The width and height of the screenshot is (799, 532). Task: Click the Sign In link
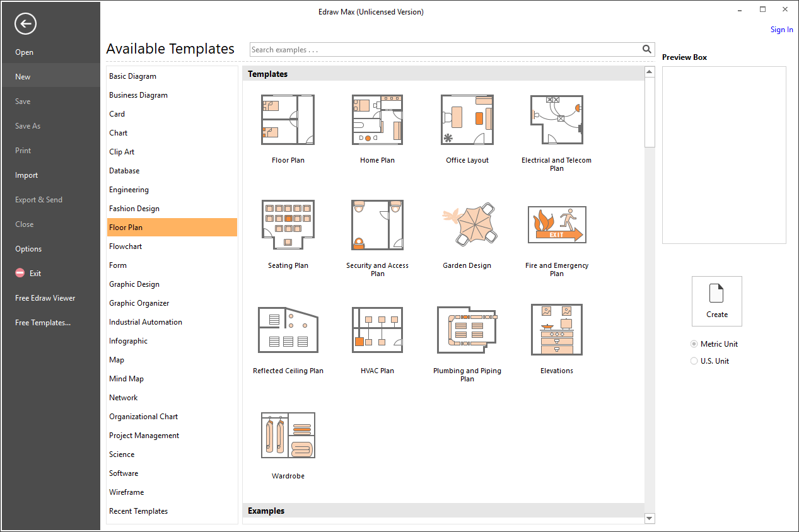[x=782, y=30]
